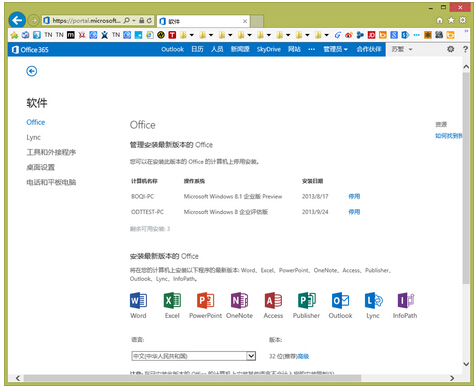The width and height of the screenshot is (476, 388).
Task: Open Outlook in the top navigation bar
Action: pos(172,49)
